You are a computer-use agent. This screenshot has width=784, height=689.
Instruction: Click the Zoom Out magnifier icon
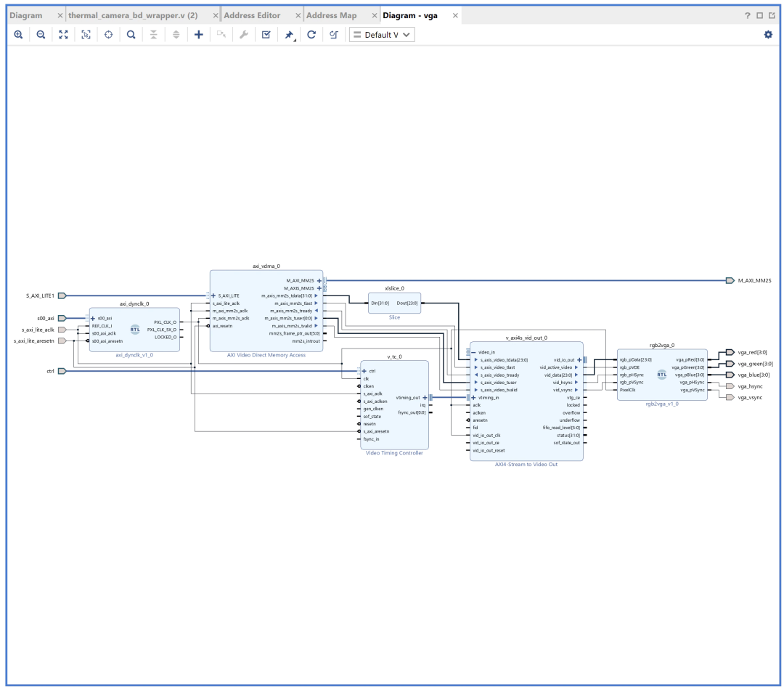41,34
